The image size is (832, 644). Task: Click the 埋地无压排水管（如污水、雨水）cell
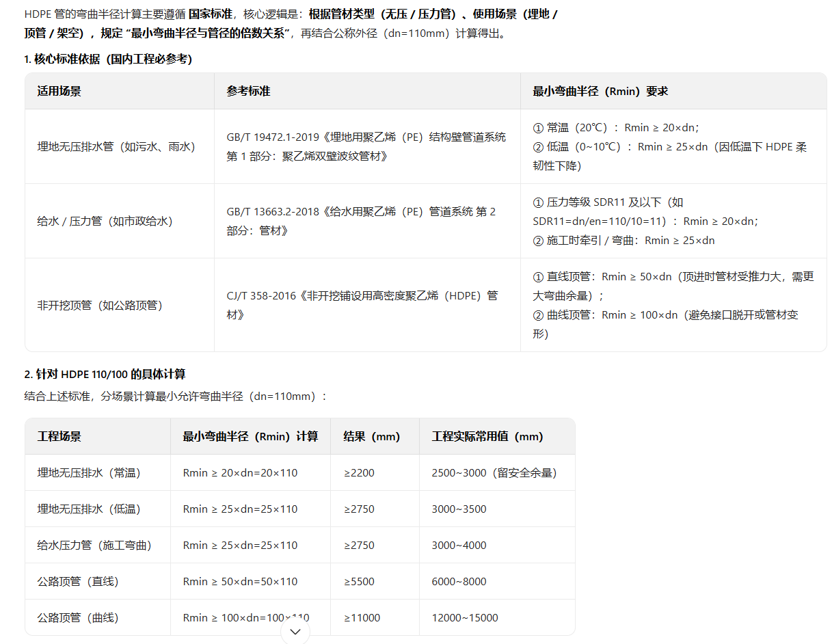pos(116,146)
